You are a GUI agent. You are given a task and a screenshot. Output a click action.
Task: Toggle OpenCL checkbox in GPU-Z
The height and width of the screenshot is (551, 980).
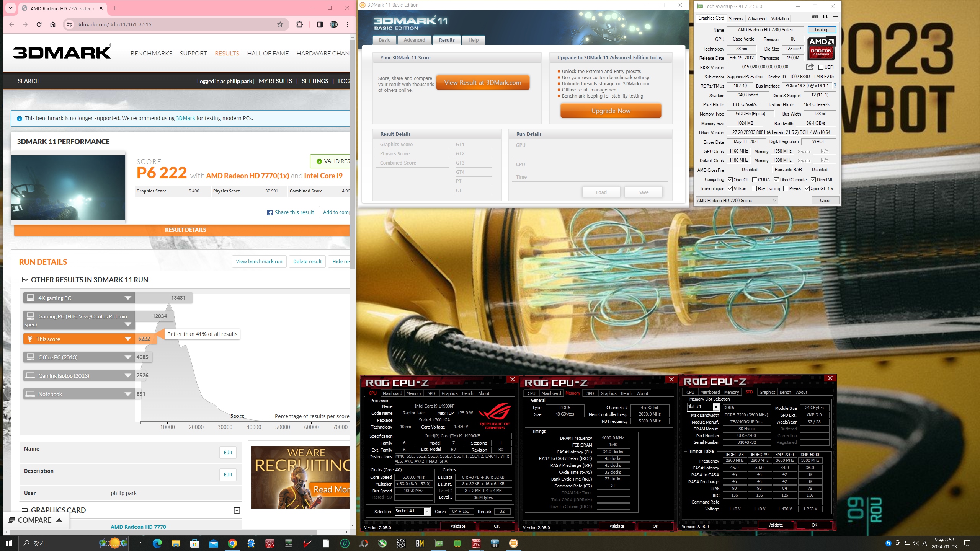click(730, 180)
